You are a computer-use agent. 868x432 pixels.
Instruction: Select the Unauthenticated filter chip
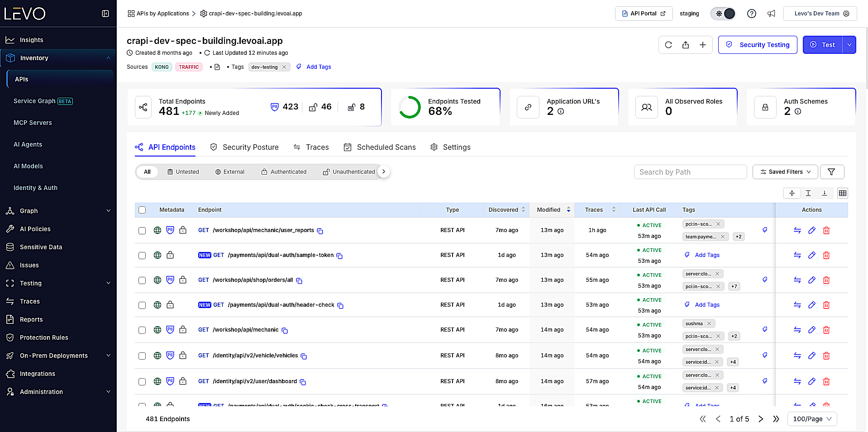point(349,172)
